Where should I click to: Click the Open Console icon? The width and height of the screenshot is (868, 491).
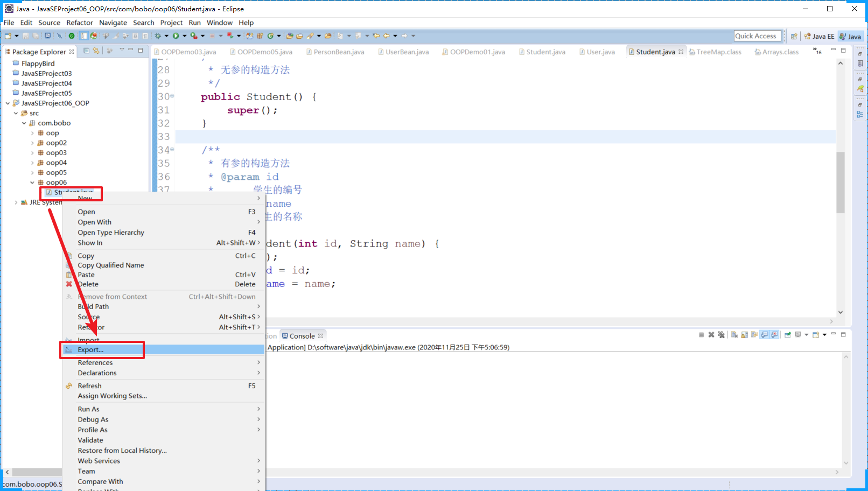coord(816,335)
